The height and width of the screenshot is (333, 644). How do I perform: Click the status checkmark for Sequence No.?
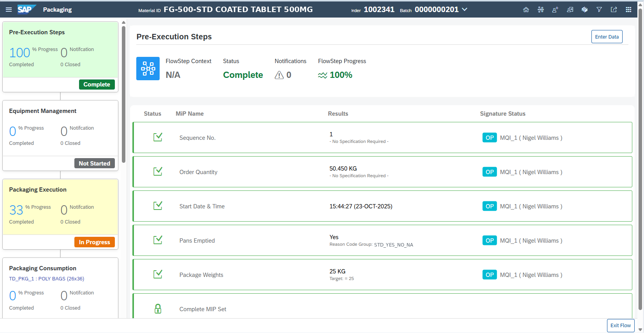[158, 137]
